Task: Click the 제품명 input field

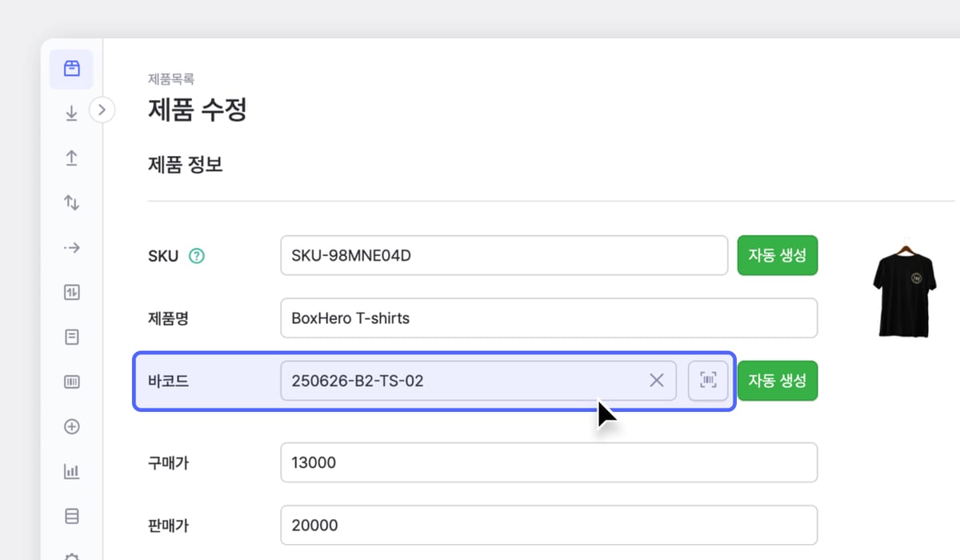Action: coord(549,318)
